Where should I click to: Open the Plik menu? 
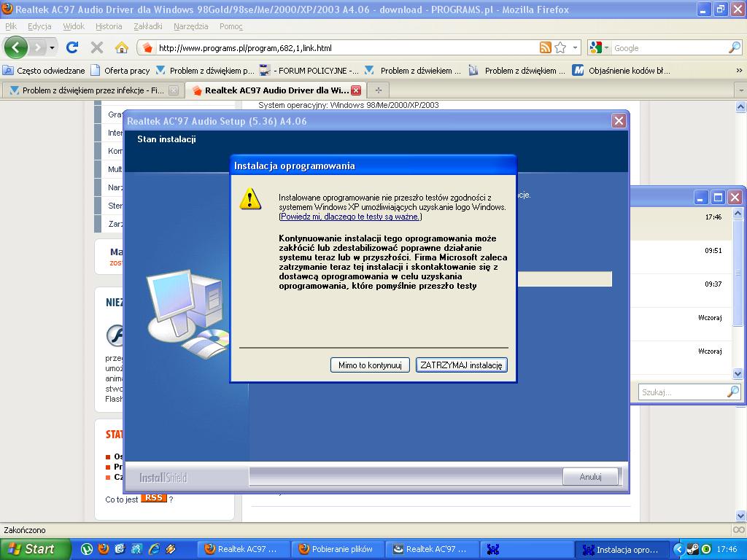(11, 26)
